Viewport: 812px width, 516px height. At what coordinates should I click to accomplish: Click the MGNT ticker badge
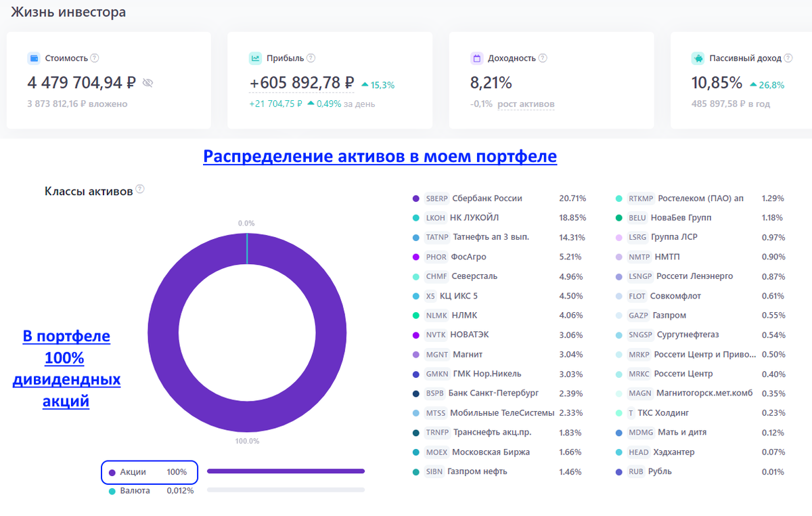[437, 354]
